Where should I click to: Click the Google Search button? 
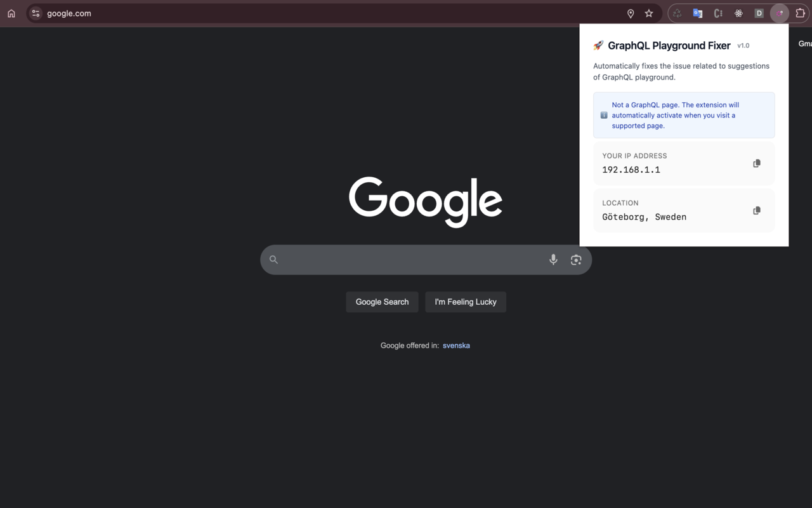pyautogui.click(x=382, y=302)
